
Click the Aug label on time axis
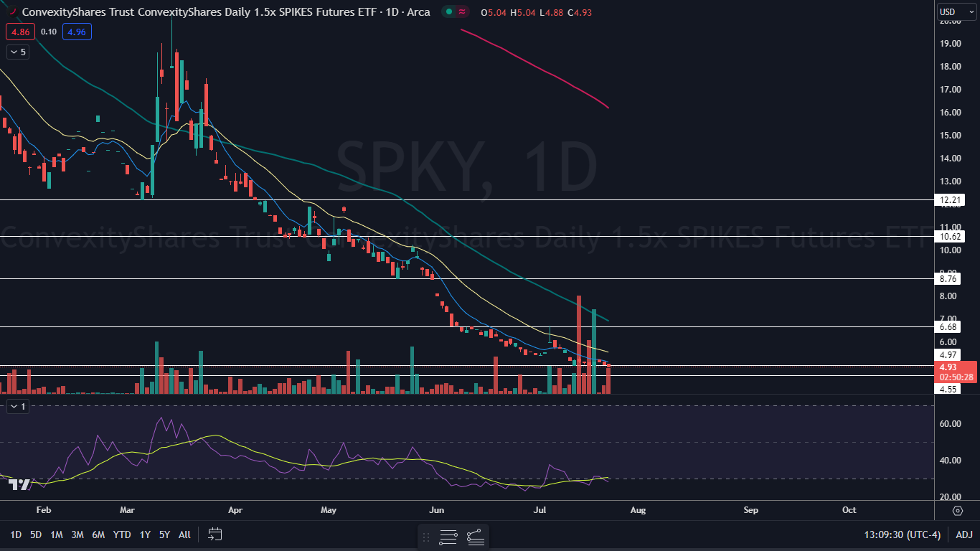click(x=638, y=510)
